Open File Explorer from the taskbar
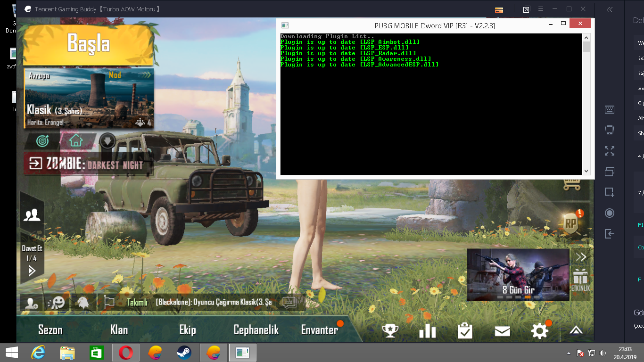The height and width of the screenshot is (362, 644). [x=67, y=353]
